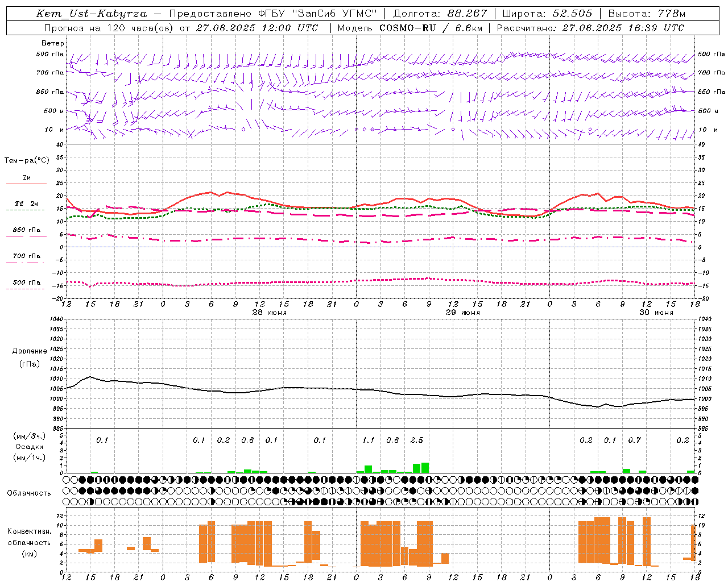Viewport: 728px width, 582px height.
Task: Click the station name Kem_Ust-Kabyrza
Action: pos(91,14)
